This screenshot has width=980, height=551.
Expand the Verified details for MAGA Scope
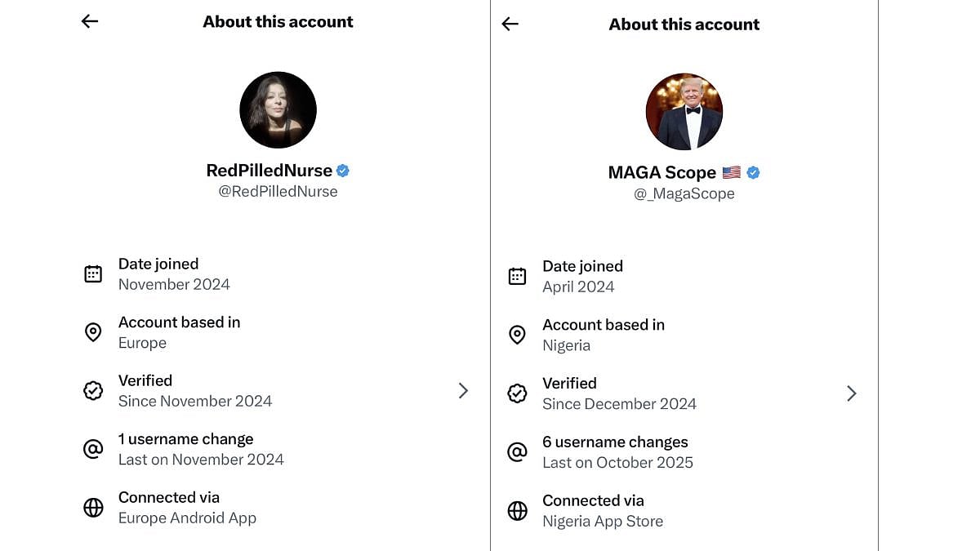click(852, 393)
